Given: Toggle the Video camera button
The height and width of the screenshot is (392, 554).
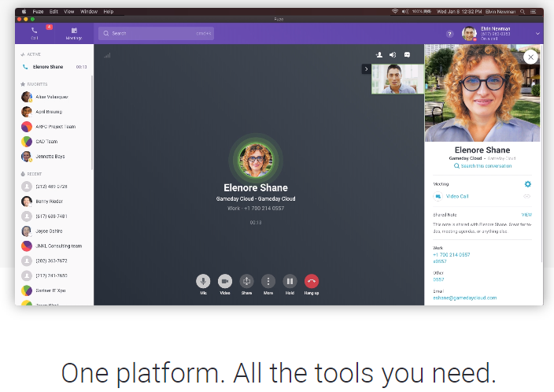Looking at the screenshot, I should [225, 281].
